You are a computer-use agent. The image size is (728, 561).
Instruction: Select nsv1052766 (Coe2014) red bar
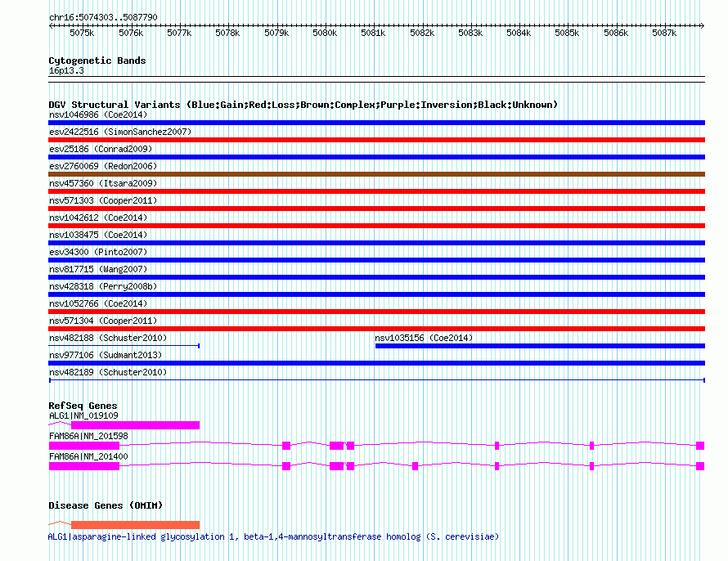click(376, 312)
